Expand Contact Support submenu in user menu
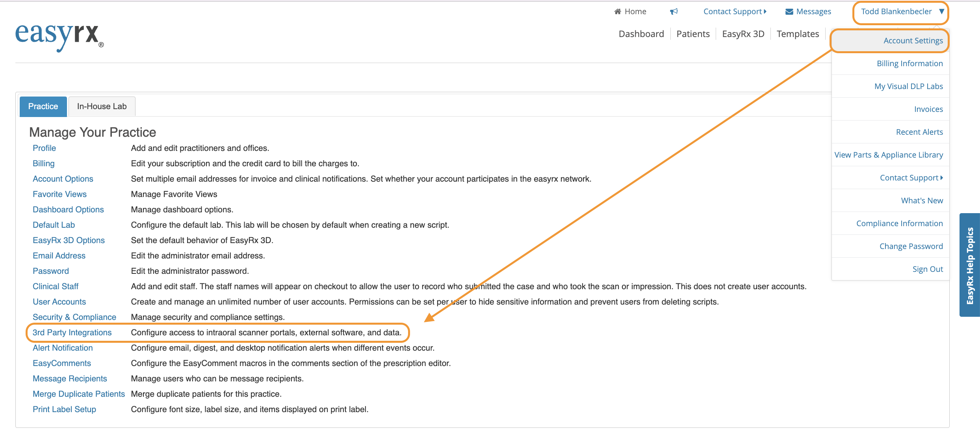This screenshot has width=980, height=446. 911,178
